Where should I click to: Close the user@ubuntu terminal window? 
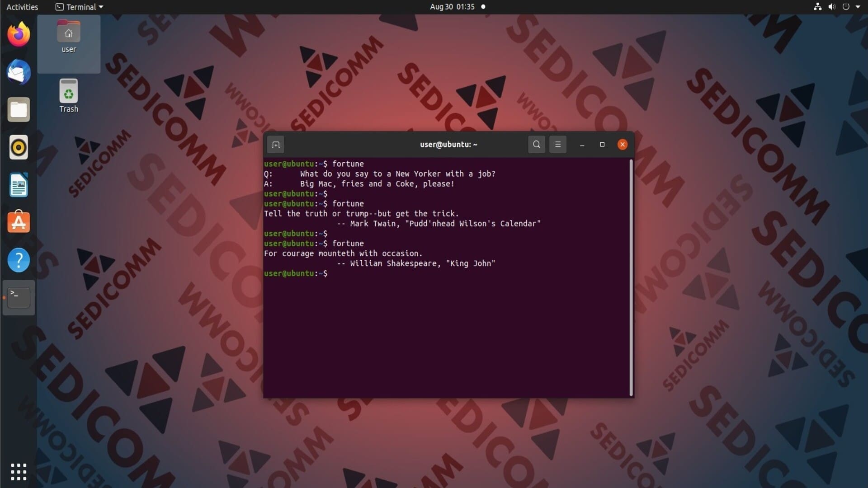623,145
